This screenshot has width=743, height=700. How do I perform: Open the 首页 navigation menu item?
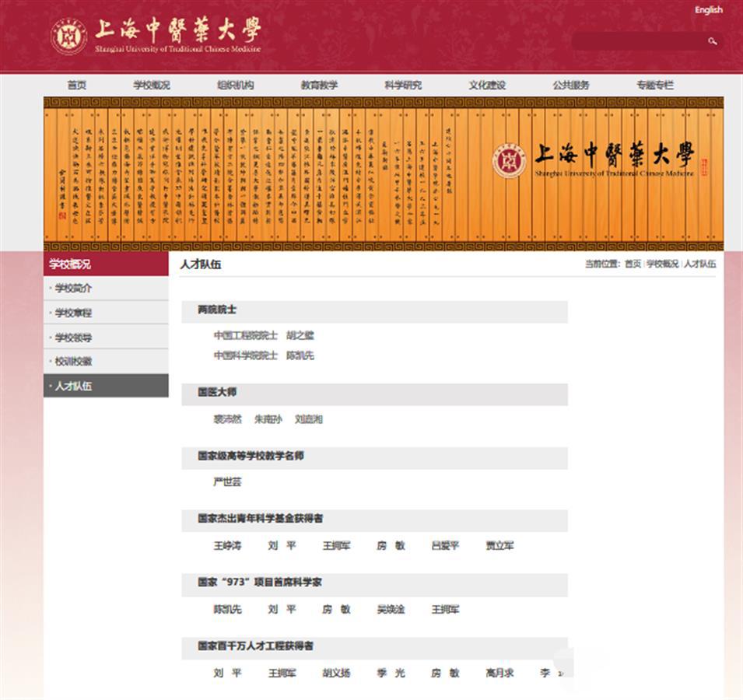[77, 86]
